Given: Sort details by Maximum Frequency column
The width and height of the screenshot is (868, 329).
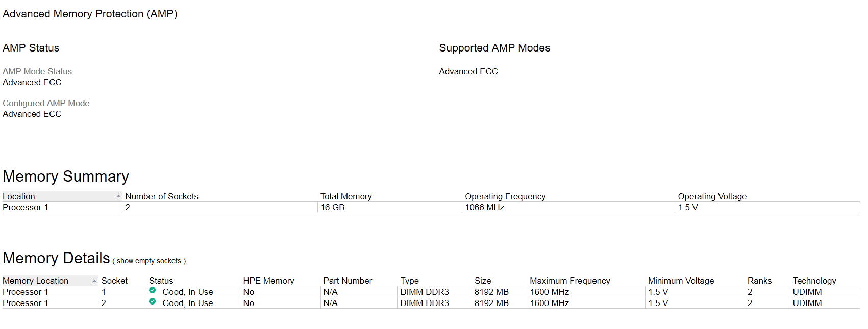Looking at the screenshot, I should pyautogui.click(x=569, y=281).
